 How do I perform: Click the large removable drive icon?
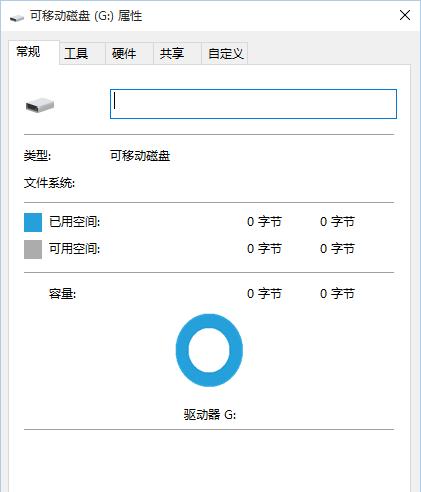click(x=40, y=105)
